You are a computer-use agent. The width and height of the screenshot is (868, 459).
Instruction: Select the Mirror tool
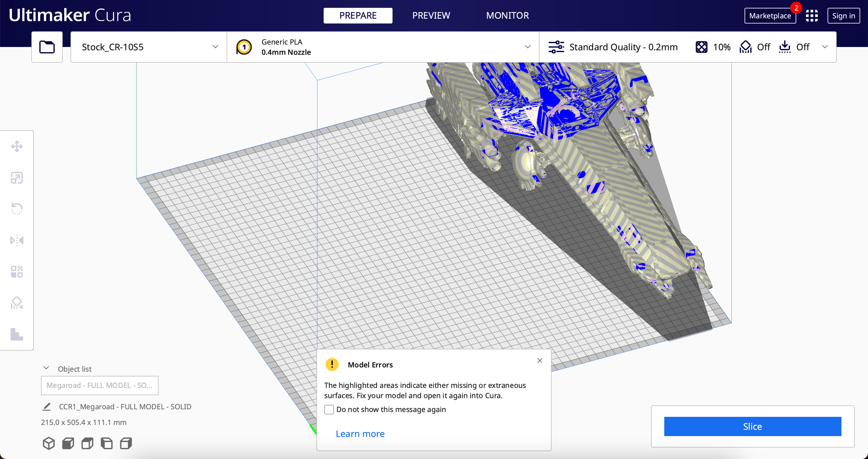click(x=17, y=240)
